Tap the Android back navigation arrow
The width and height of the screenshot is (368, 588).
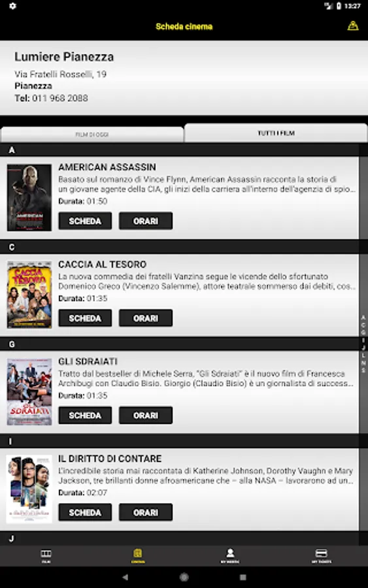[125, 577]
